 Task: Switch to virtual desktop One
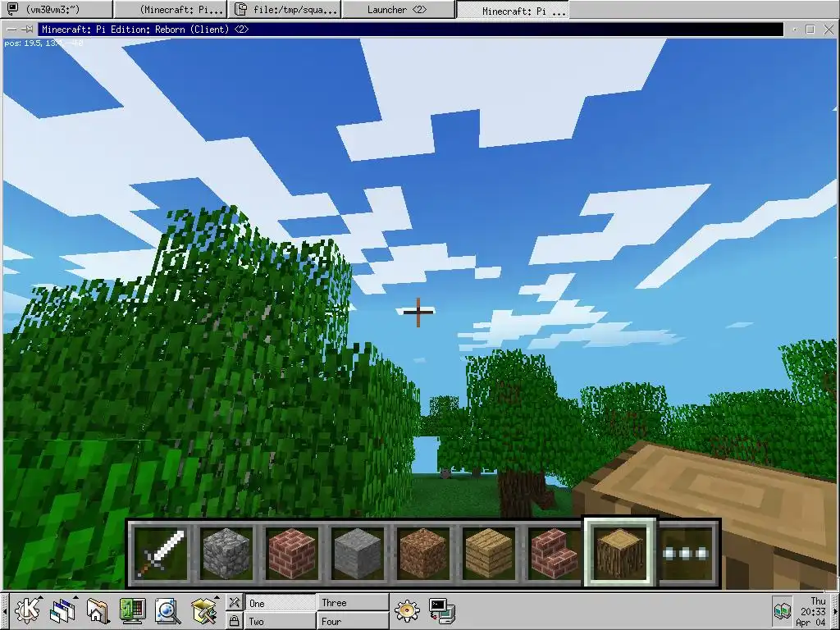click(280, 603)
